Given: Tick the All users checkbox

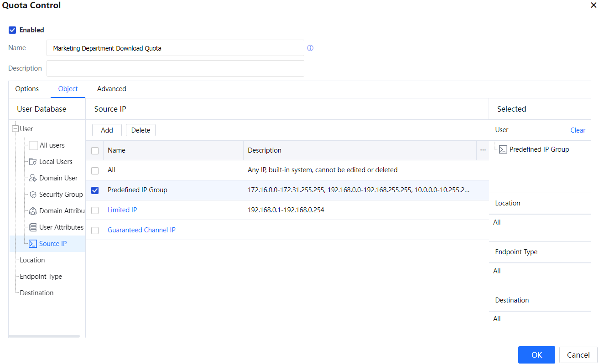Looking at the screenshot, I should tap(33, 145).
